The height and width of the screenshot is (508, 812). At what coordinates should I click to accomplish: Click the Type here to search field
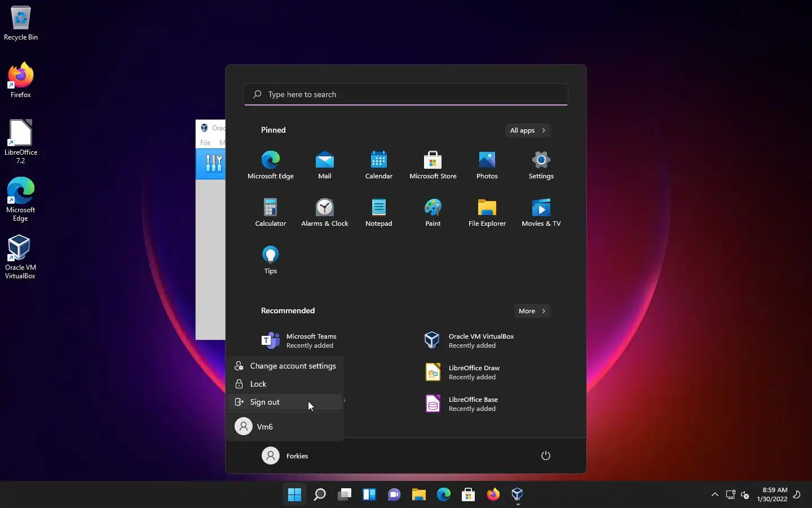(x=406, y=94)
